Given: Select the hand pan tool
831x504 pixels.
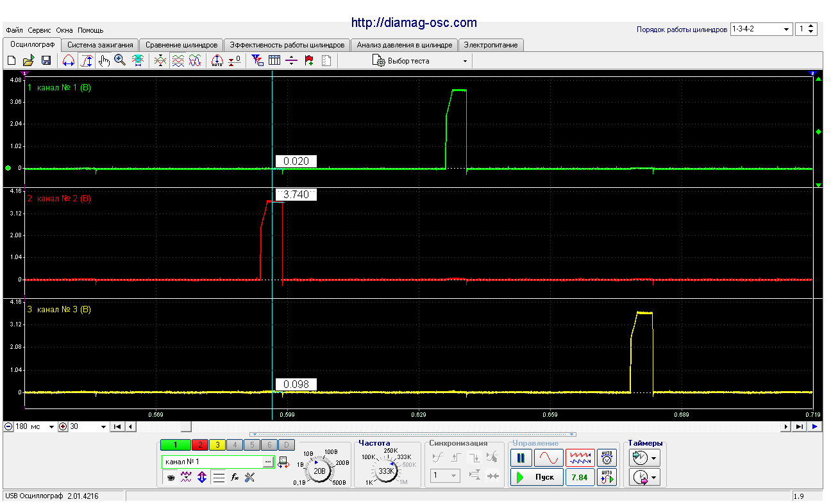Looking at the screenshot, I should 104,60.
